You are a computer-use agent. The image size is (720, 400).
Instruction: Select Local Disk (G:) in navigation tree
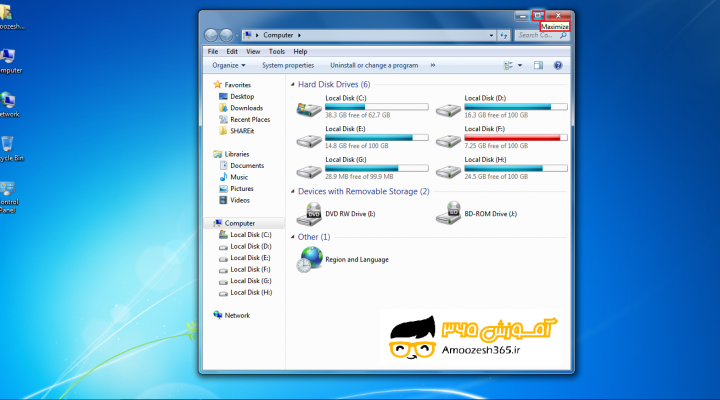[x=245, y=281]
